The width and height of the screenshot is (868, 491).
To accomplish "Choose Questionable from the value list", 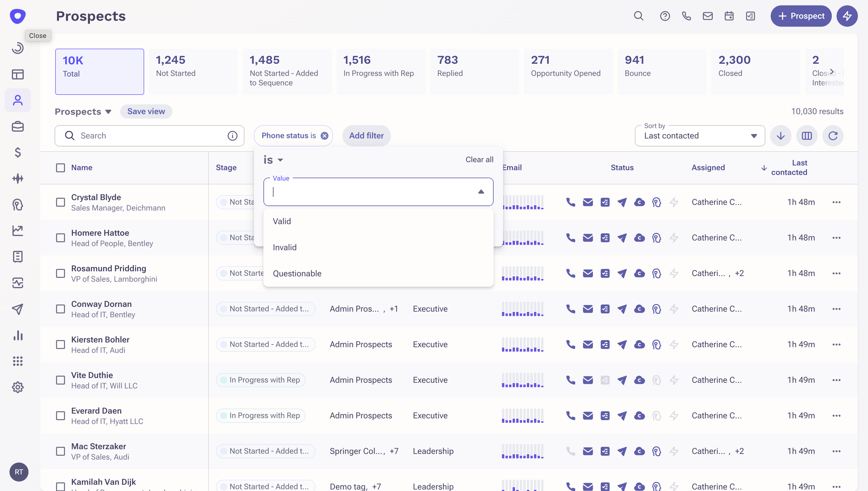I will pos(297,273).
